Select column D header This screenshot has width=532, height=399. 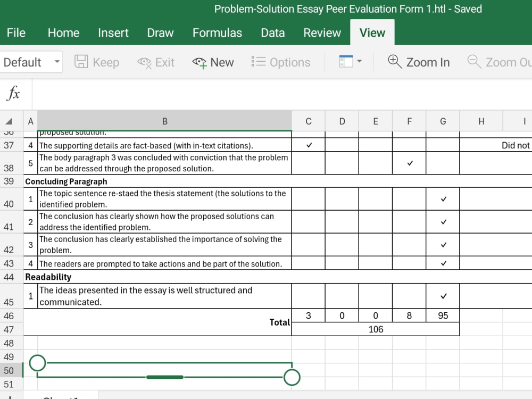point(342,121)
